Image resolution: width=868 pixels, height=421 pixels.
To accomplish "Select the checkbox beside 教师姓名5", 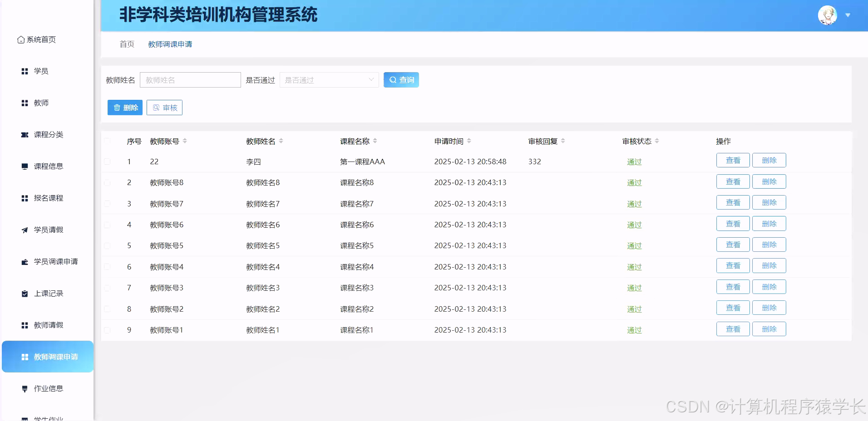I will tap(108, 245).
